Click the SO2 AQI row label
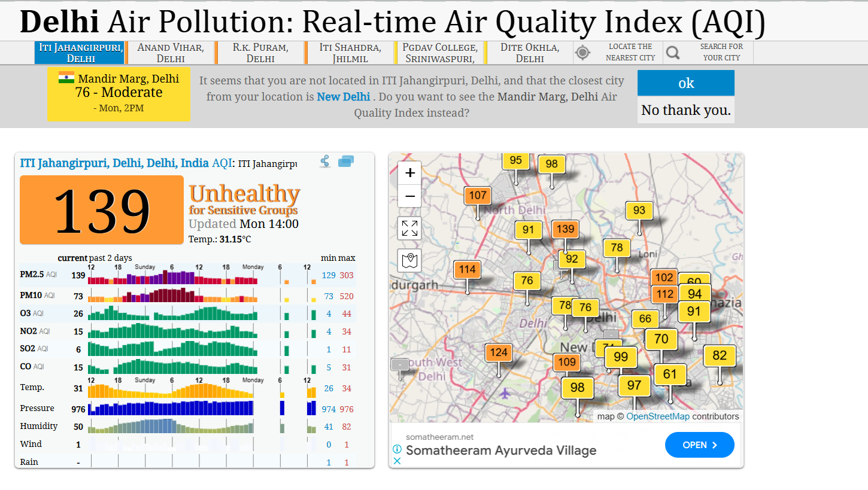The height and width of the screenshot is (490, 868). tap(34, 349)
